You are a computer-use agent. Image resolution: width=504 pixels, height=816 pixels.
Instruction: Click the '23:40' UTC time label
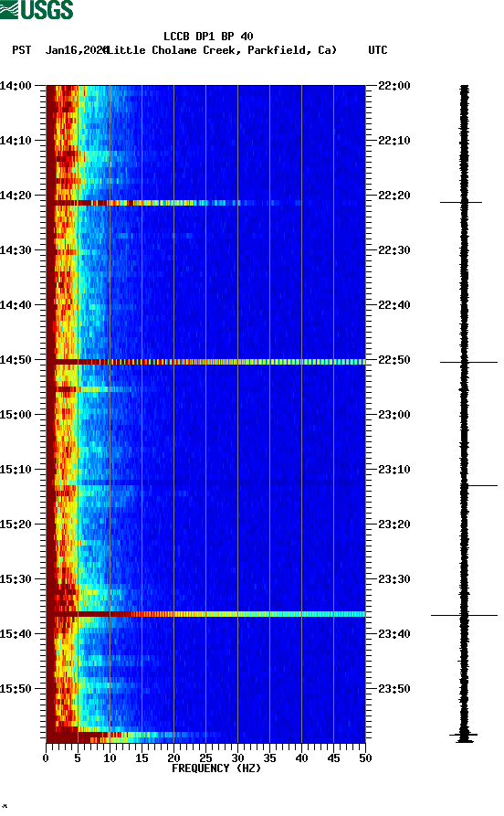[394, 634]
